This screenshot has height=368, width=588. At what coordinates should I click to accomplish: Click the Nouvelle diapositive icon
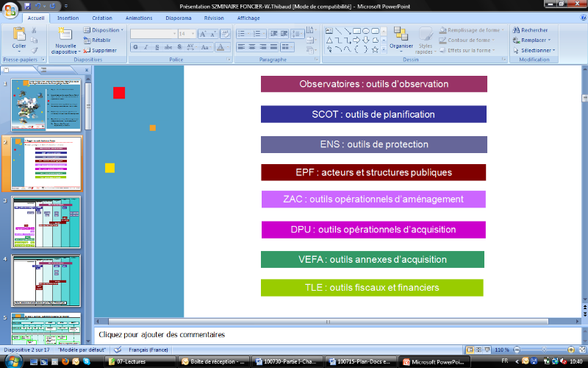pyautogui.click(x=65, y=35)
